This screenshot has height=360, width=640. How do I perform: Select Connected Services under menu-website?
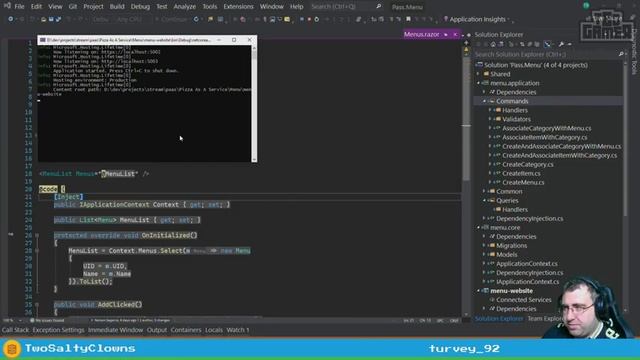[524, 300]
